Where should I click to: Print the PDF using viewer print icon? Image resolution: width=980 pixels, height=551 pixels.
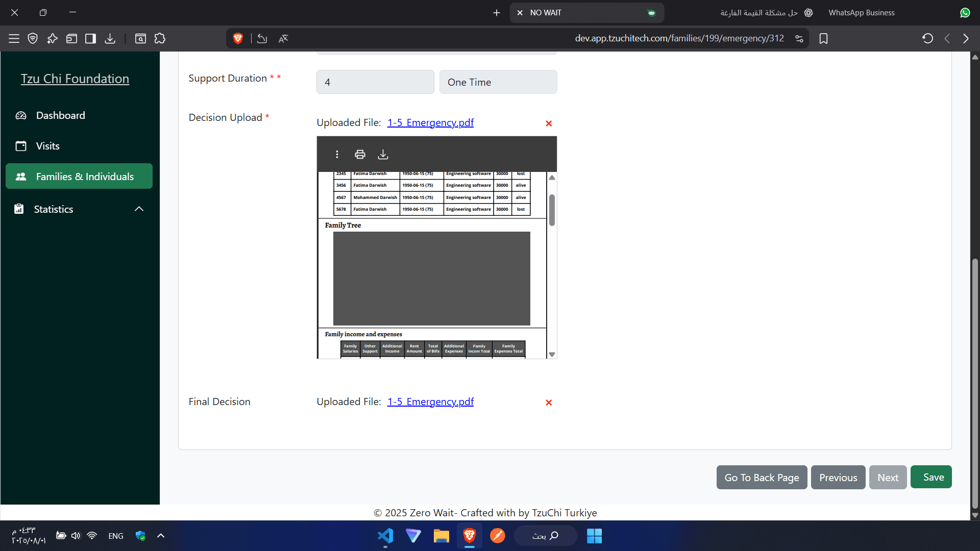[360, 154]
